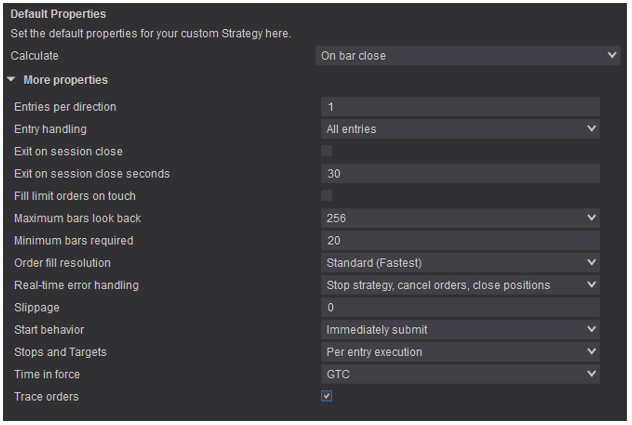Click the Entries per direction field
This screenshot has width=632, height=425.
461,107
